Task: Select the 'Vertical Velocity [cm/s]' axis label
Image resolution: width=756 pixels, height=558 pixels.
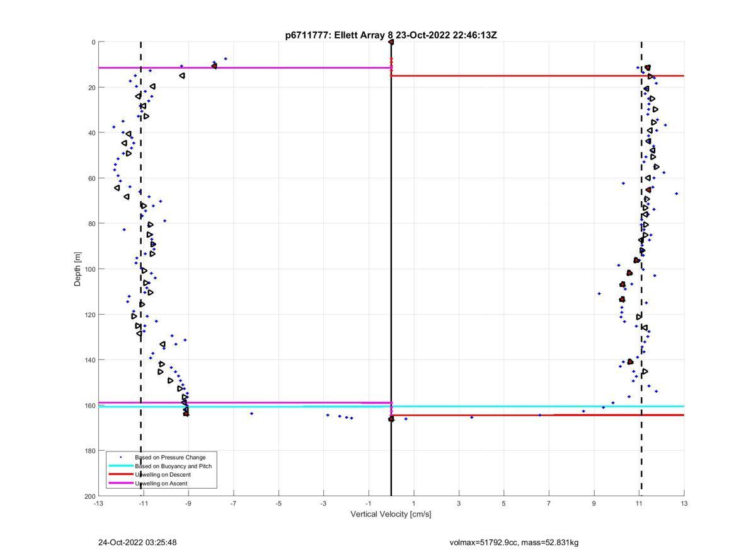Action: pyautogui.click(x=391, y=514)
